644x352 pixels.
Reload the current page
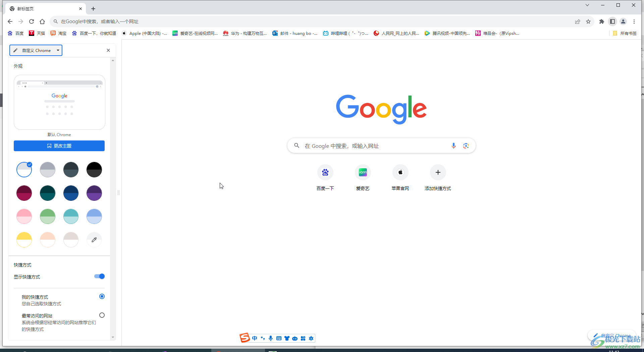pyautogui.click(x=32, y=21)
